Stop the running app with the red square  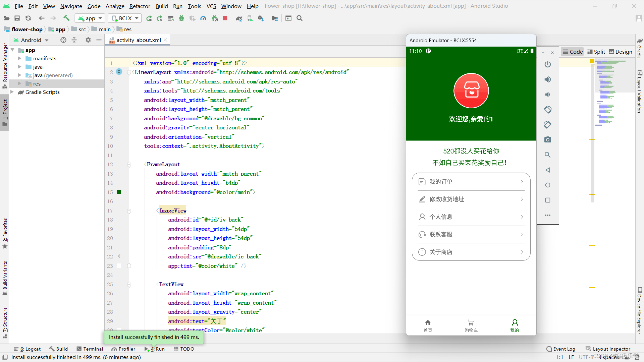click(x=225, y=18)
